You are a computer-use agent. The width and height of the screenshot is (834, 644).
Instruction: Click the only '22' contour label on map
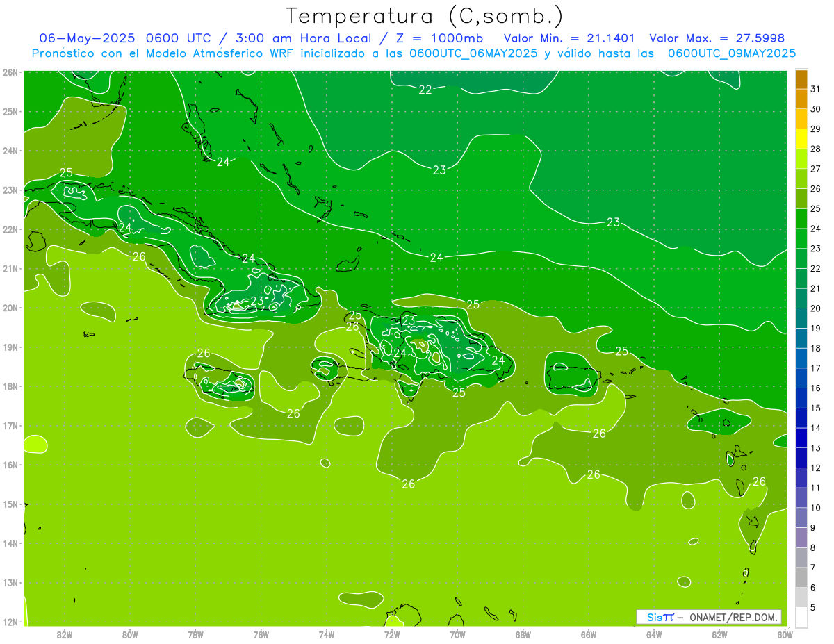click(425, 90)
